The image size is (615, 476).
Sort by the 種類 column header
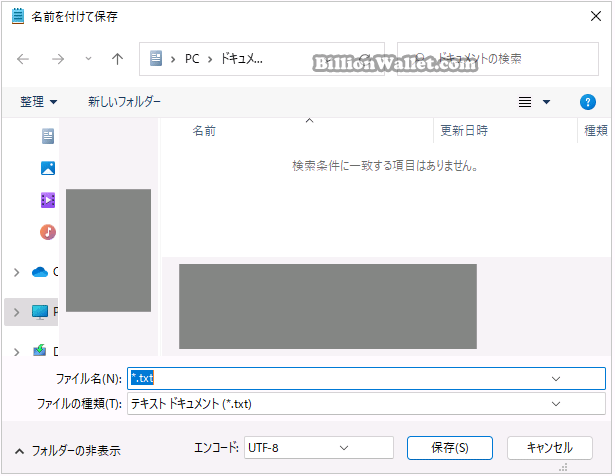[x=595, y=131]
